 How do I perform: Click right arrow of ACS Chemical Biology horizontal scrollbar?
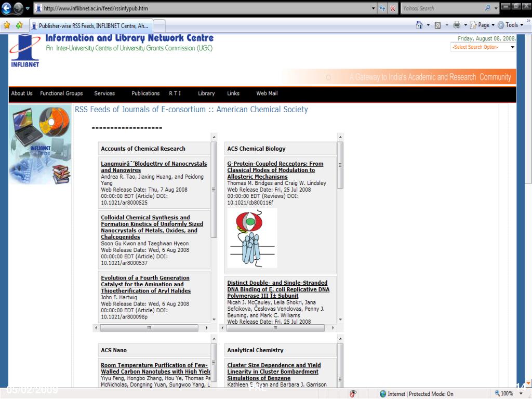click(333, 328)
